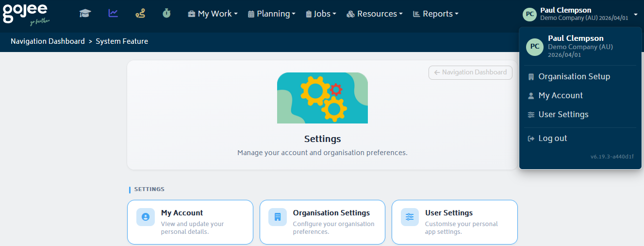
Task: Click the gojee logo
Action: click(x=26, y=14)
